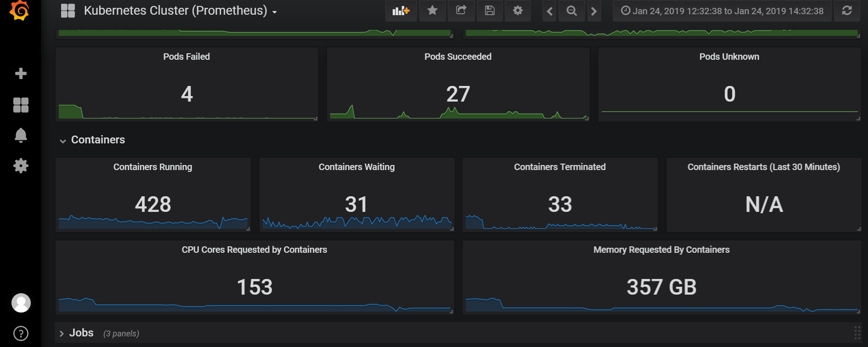Click the Pods Failed value 4

[187, 94]
